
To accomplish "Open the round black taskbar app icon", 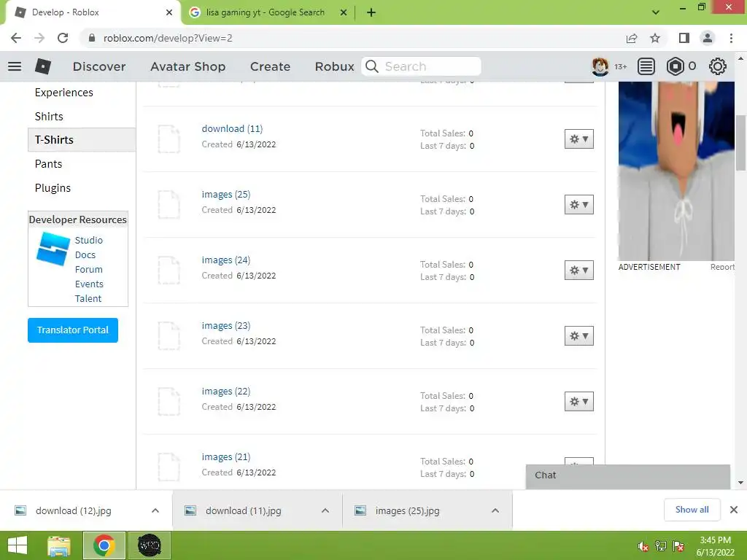I will (149, 545).
